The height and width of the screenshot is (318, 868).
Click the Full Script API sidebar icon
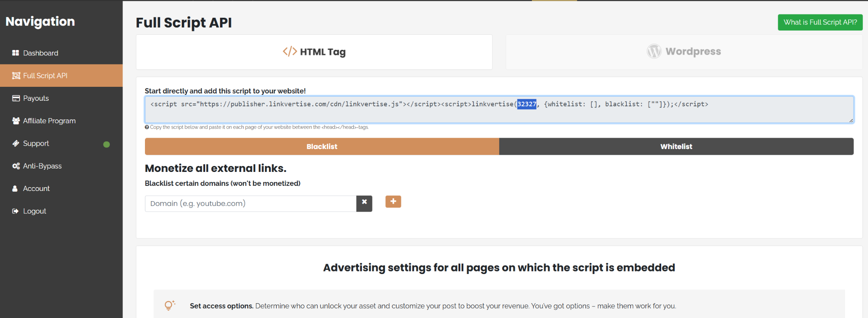[16, 75]
